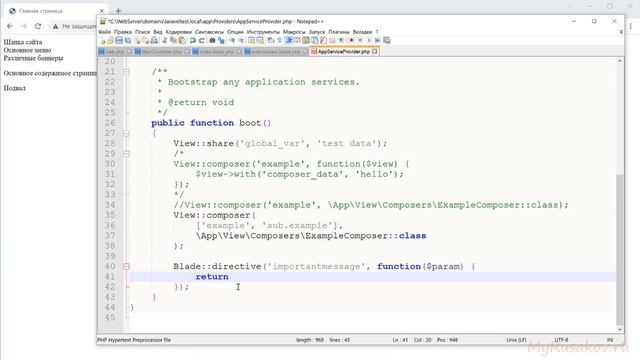
Task: Click the Zoom In toolbar icon
Action: pyautogui.click(x=231, y=40)
